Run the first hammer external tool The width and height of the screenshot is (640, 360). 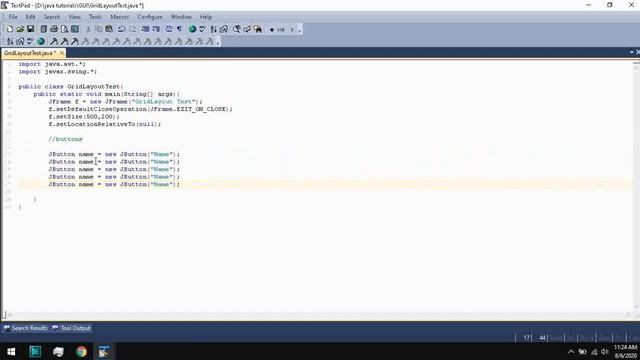point(54,41)
